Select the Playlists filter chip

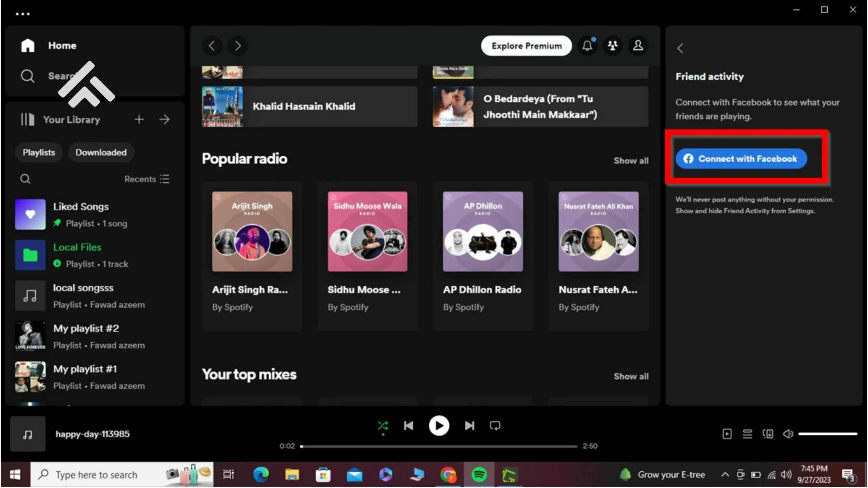[x=39, y=152]
